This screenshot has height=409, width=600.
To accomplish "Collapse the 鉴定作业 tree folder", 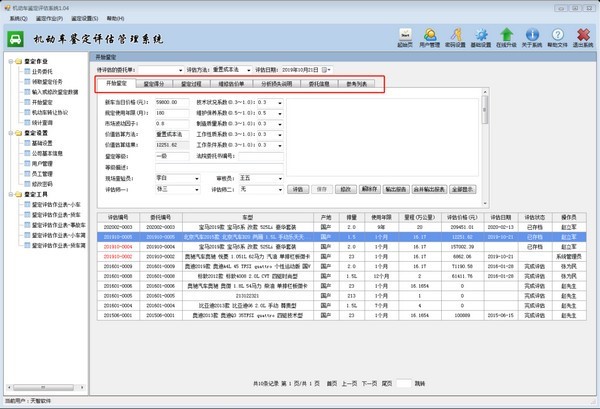I will (5, 61).
